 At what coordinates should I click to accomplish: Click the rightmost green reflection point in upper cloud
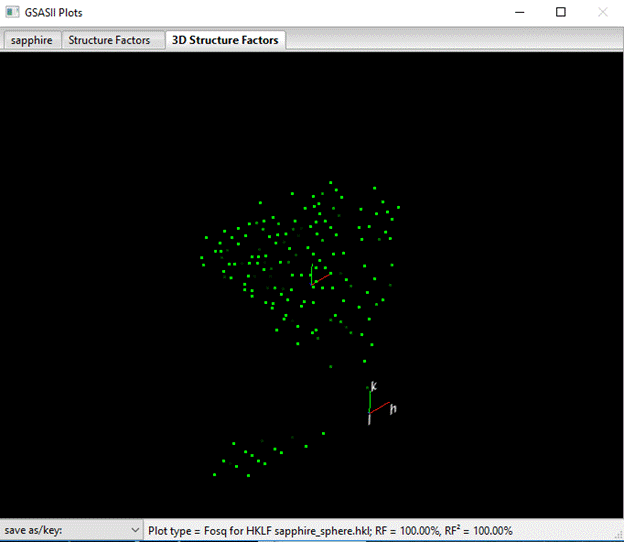[399, 207]
